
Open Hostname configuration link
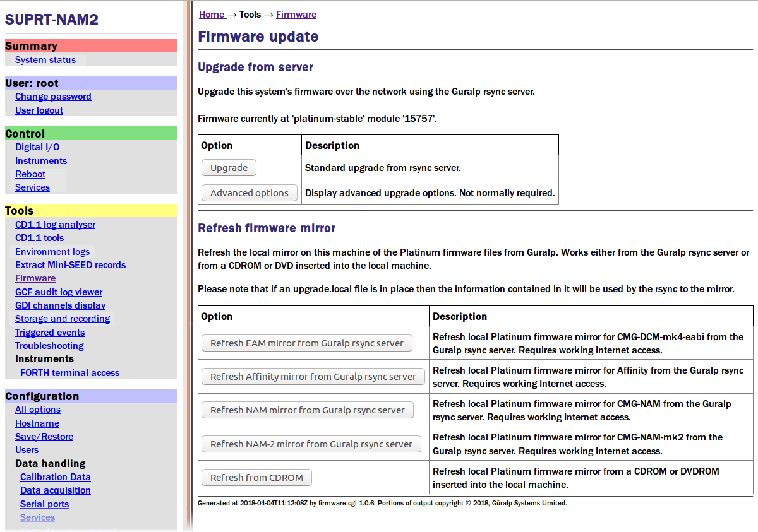tap(37, 423)
